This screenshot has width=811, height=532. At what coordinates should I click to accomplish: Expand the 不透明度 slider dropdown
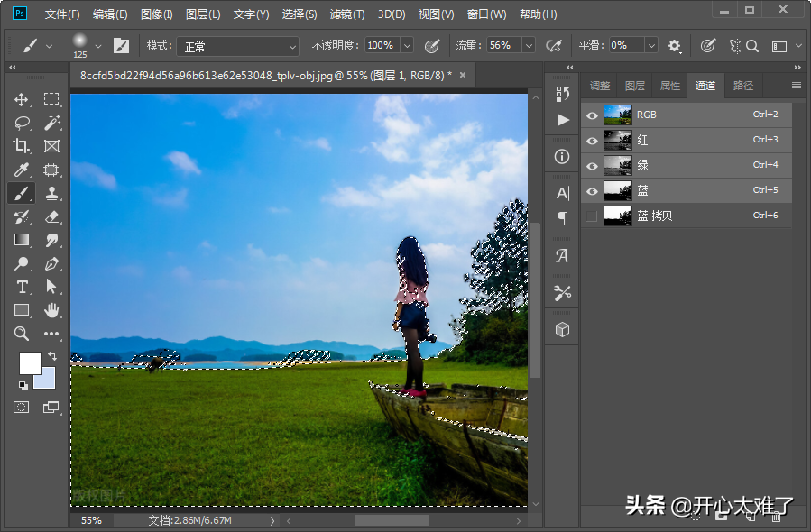407,45
